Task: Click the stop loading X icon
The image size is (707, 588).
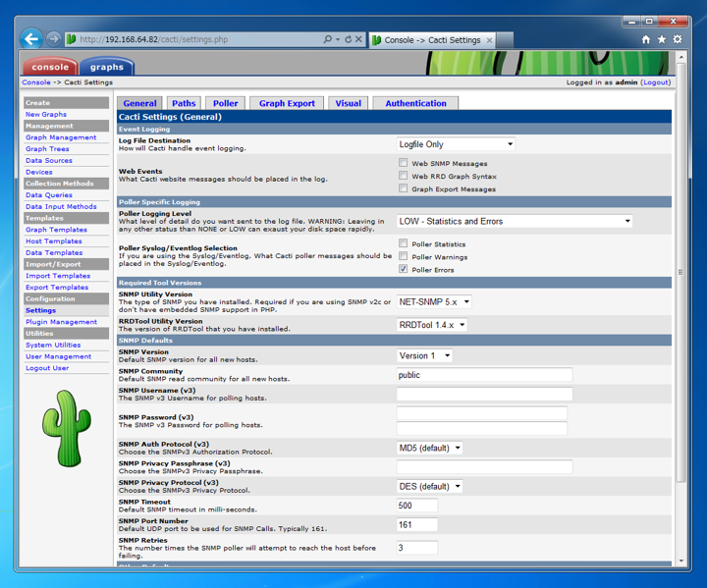Action: [358, 39]
